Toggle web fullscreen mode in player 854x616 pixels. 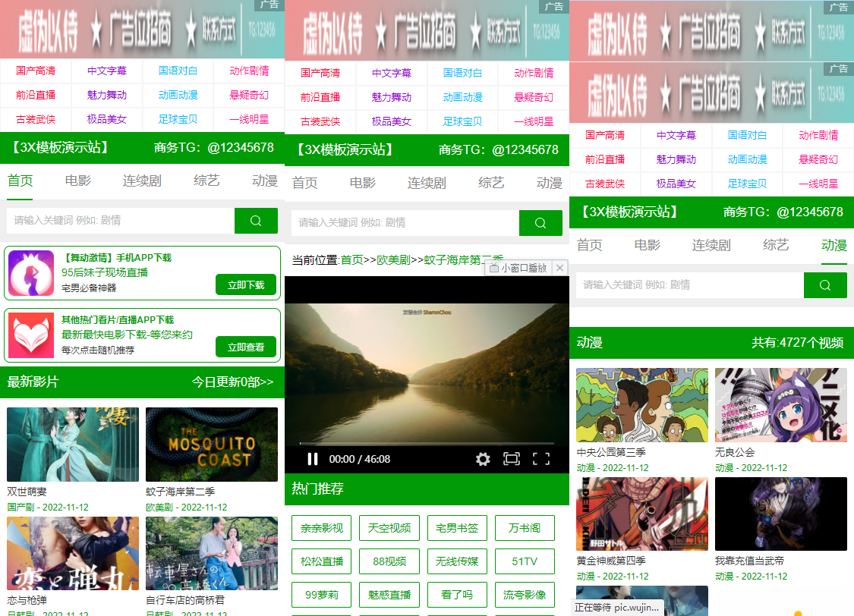tap(512, 459)
